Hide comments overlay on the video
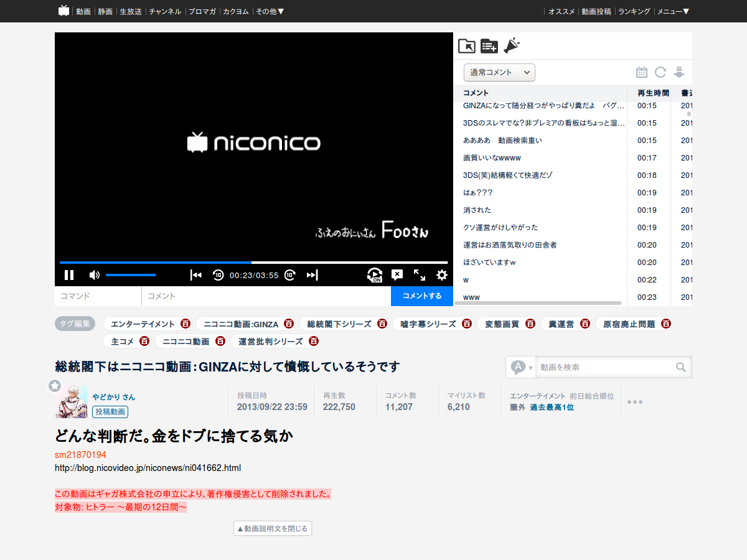The width and height of the screenshot is (747, 560). [x=397, y=274]
